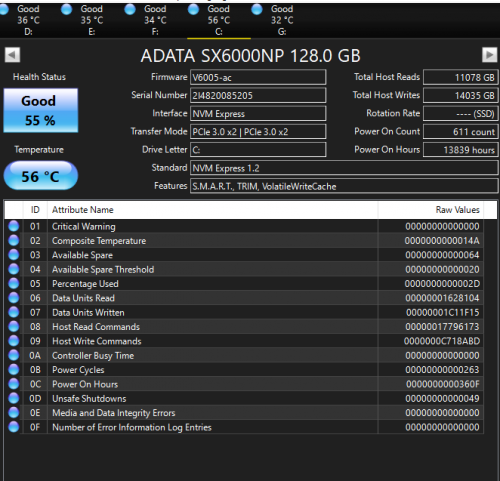The height and width of the screenshot is (481, 500).
Task: Click raw value 0000000000263
Action: point(442,370)
